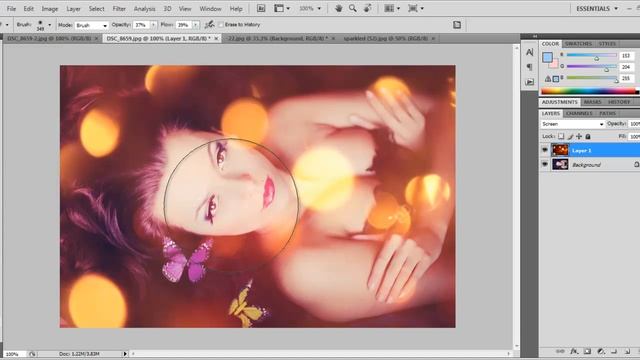Screen dimensions: 640x360
Task: Open the View Extras icon menu
Action: tap(282, 8)
